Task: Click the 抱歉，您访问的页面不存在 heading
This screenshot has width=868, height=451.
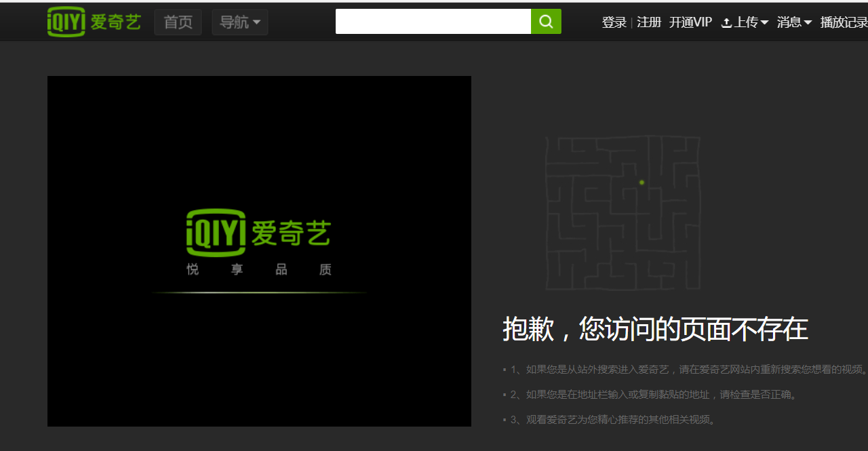Action: (x=655, y=330)
